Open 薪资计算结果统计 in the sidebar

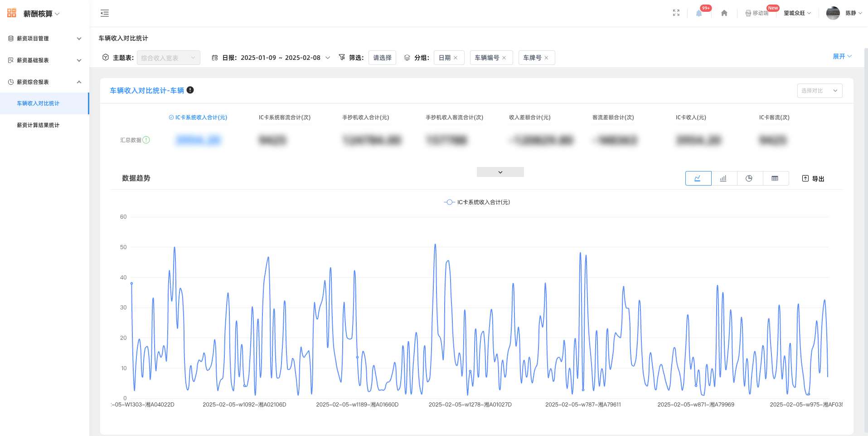pyautogui.click(x=38, y=125)
